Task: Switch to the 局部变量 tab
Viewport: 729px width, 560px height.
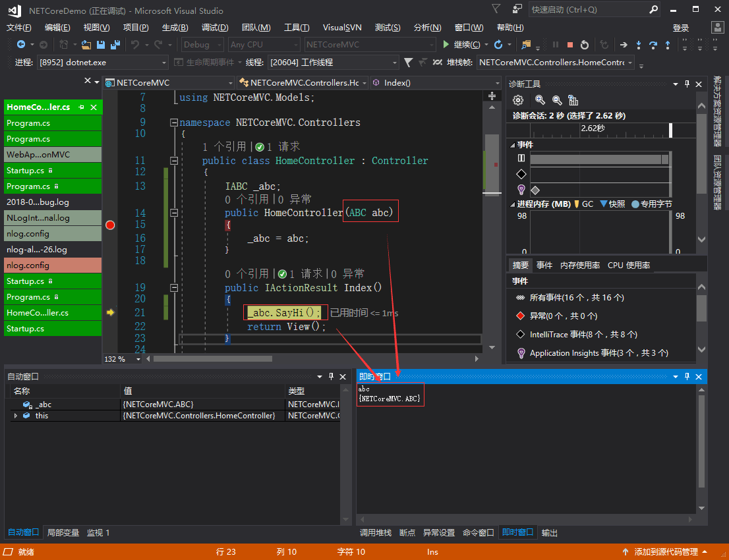Action: click(x=63, y=532)
